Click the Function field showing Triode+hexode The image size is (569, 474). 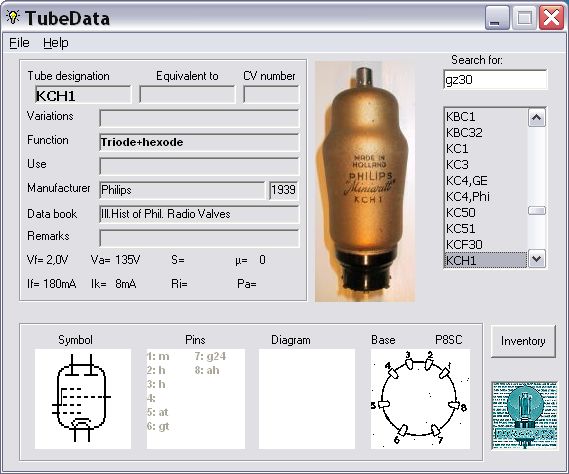click(199, 142)
